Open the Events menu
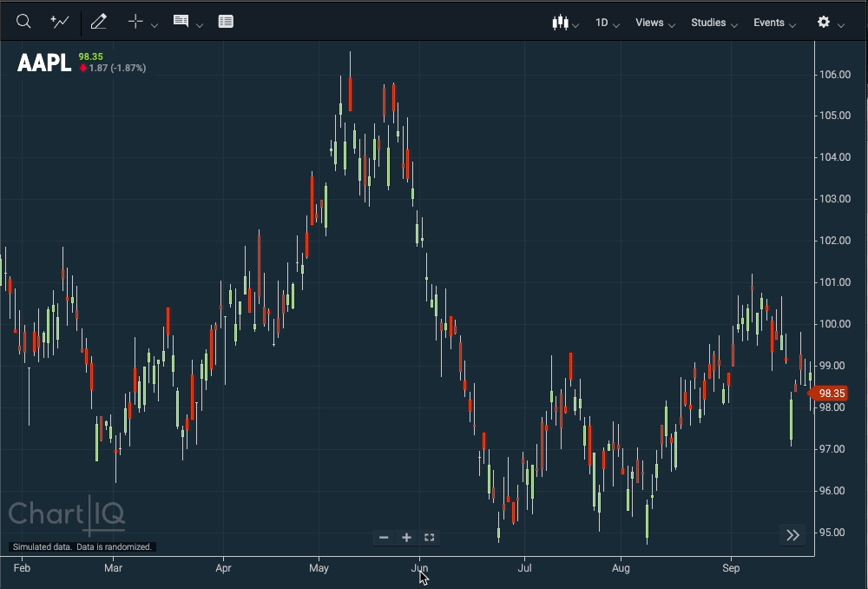The height and width of the screenshot is (589, 868). (x=774, y=23)
